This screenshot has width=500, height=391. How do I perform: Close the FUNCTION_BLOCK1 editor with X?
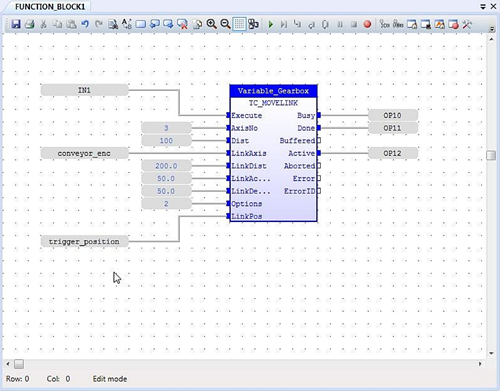493,6
